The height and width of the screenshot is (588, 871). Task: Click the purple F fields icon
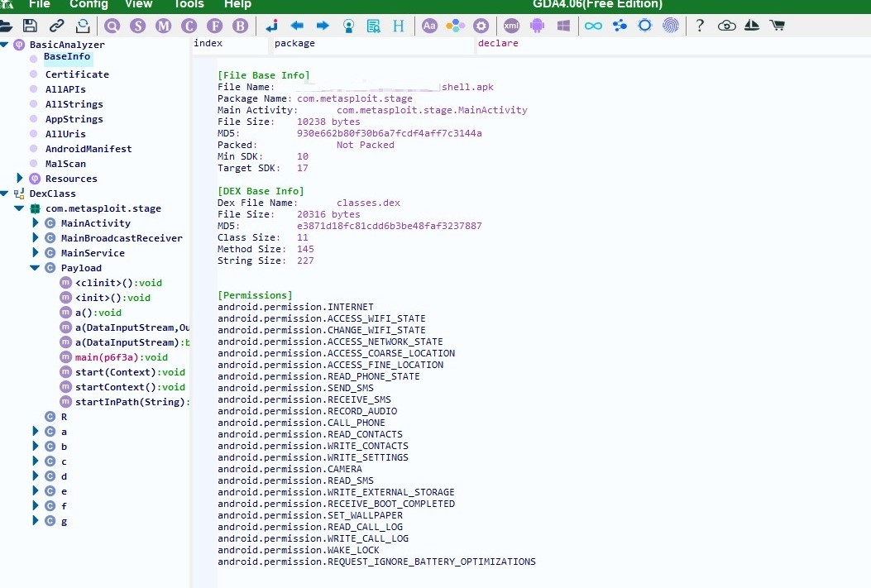pos(214,26)
